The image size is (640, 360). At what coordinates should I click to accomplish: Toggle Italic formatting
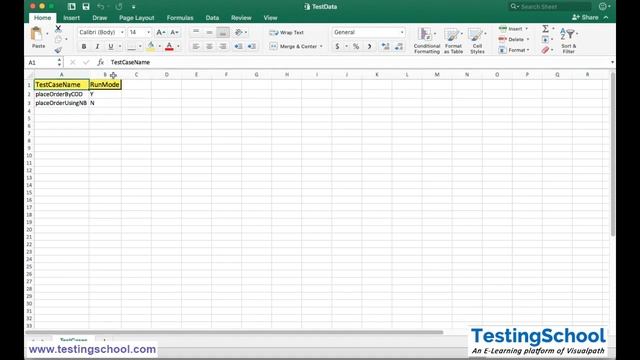coord(97,47)
